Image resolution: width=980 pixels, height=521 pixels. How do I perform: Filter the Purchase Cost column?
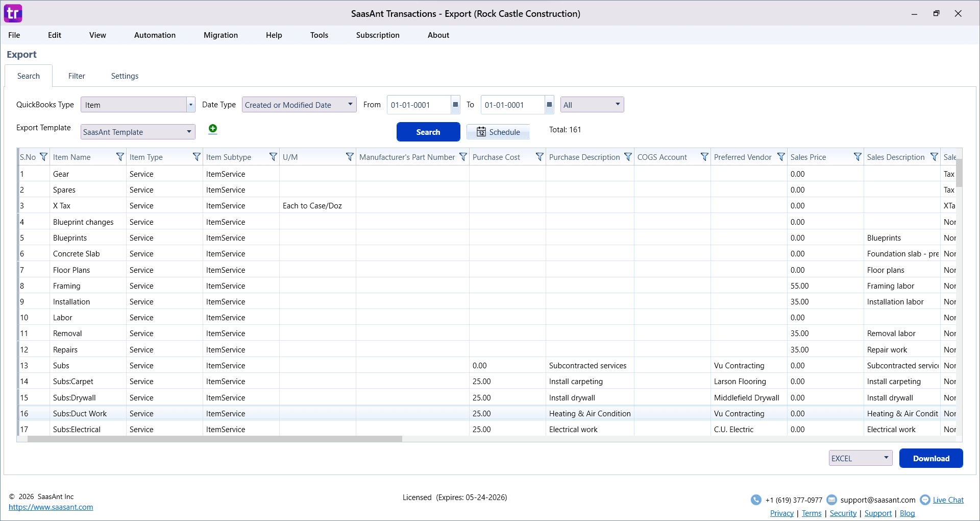[x=540, y=157]
